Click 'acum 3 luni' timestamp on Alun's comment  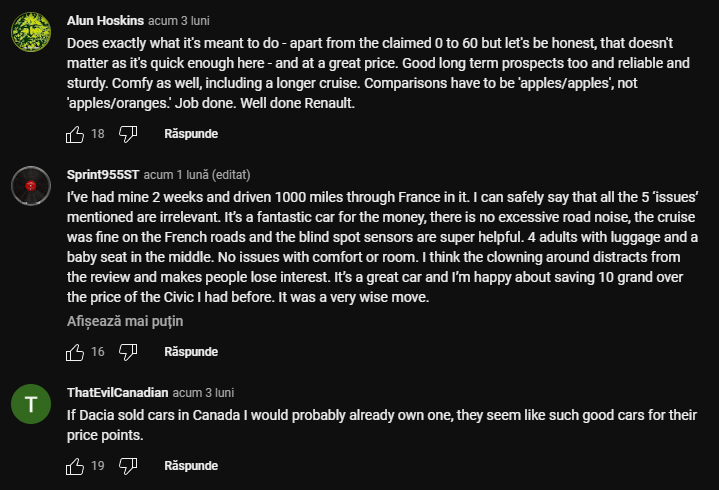point(179,20)
